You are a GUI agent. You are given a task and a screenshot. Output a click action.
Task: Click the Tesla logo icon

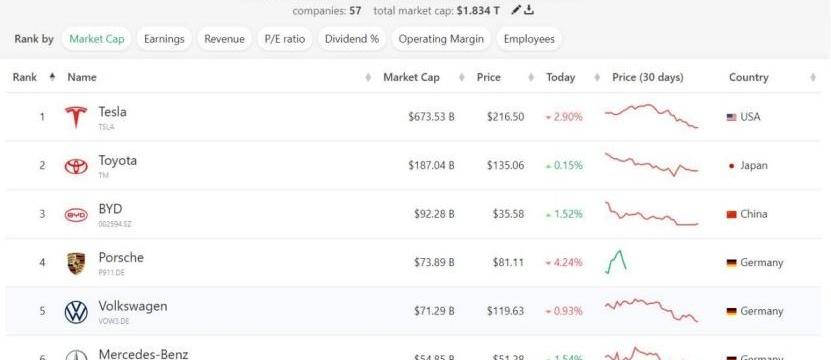[76, 117]
